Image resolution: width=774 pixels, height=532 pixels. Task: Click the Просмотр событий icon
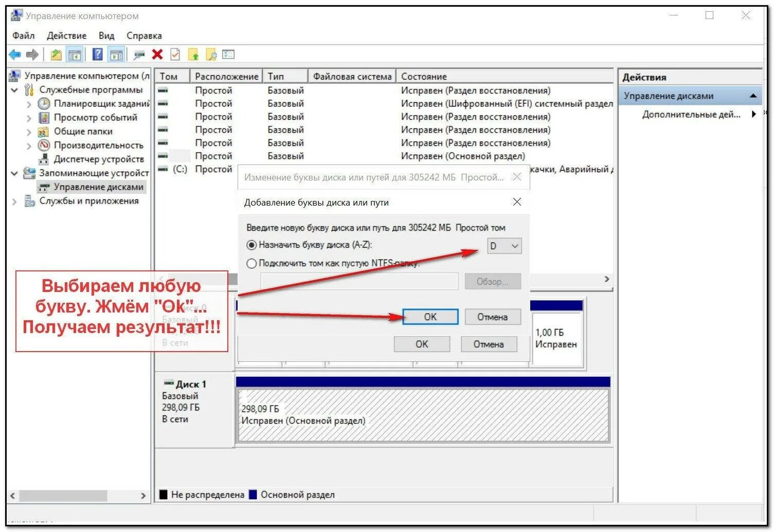point(44,118)
